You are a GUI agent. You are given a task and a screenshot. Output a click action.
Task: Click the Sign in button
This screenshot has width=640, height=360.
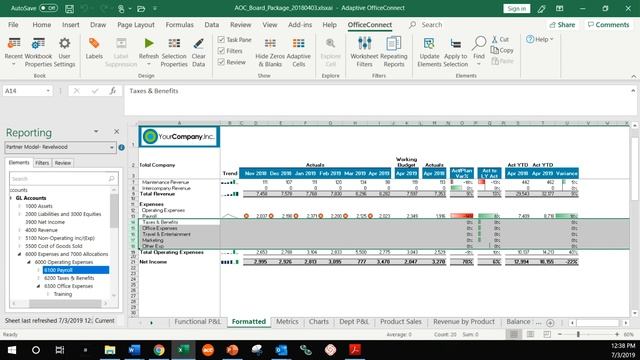point(516,8)
